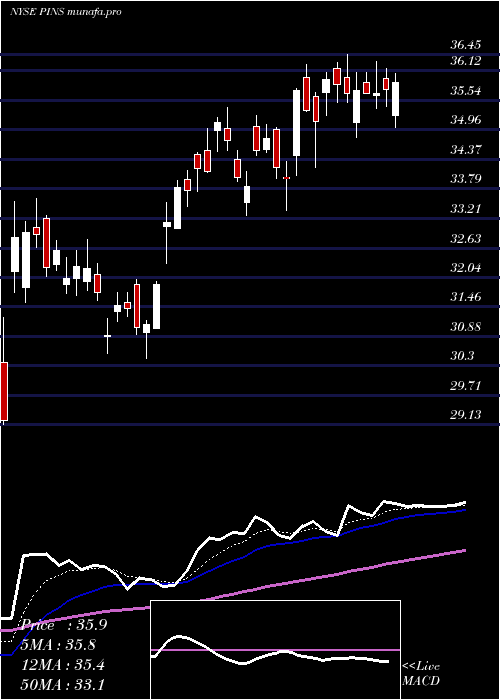Click the NYSE PINS munafa.pro title text

pos(66,12)
